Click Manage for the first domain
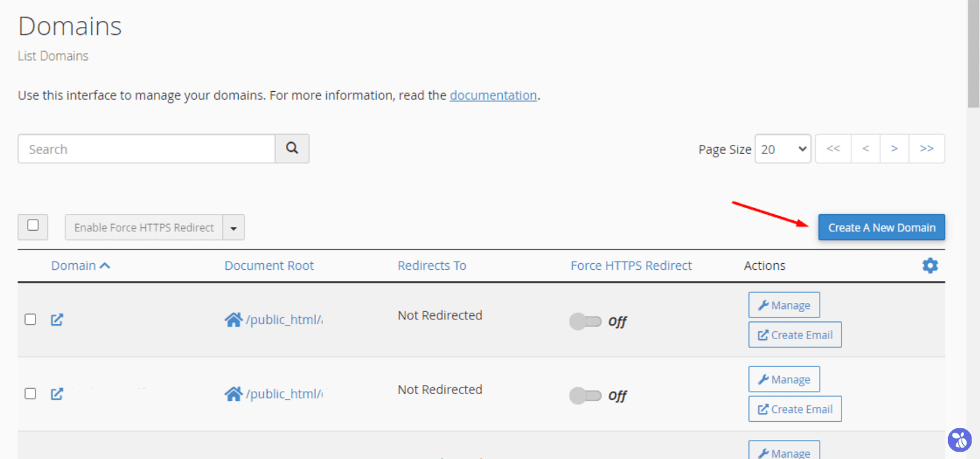This screenshot has height=459, width=980. [x=784, y=305]
